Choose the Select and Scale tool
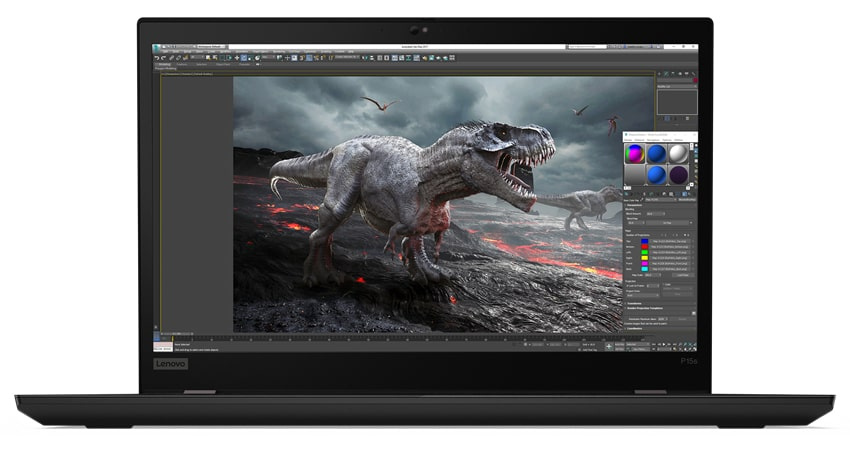The height and width of the screenshot is (450, 850). (250, 57)
